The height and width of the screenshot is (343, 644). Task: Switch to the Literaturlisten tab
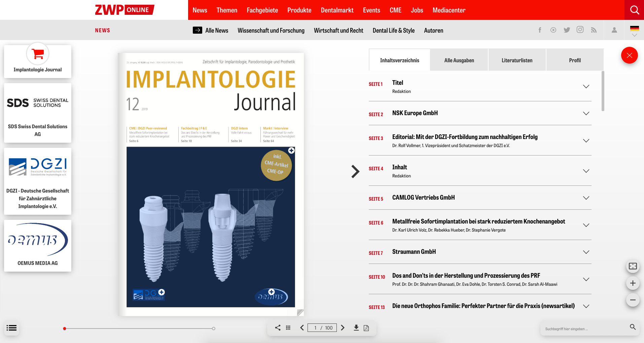pyautogui.click(x=517, y=60)
